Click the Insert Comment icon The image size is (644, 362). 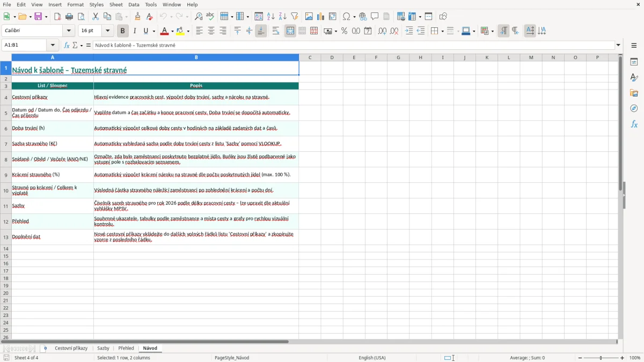(375, 17)
